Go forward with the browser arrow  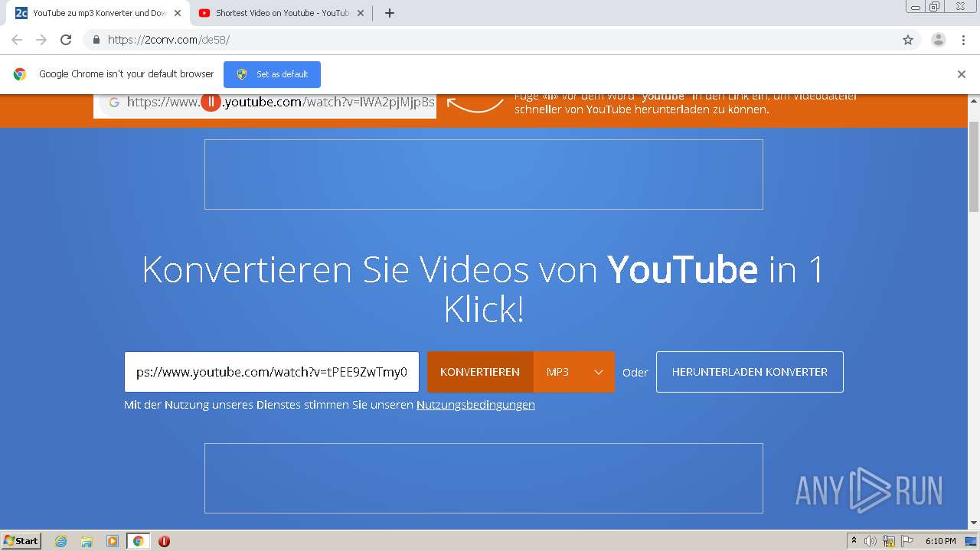tap(41, 40)
